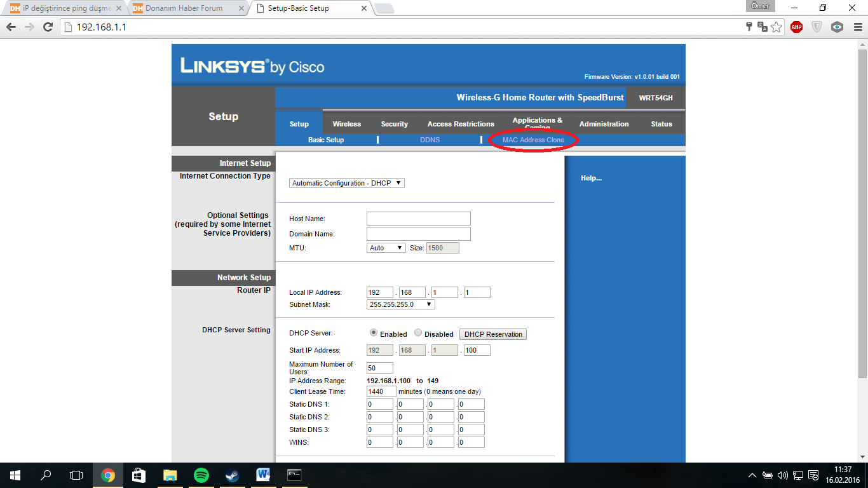Image resolution: width=868 pixels, height=488 pixels.
Task: Open the Chrome hamburger menu
Action: pyautogui.click(x=857, y=27)
